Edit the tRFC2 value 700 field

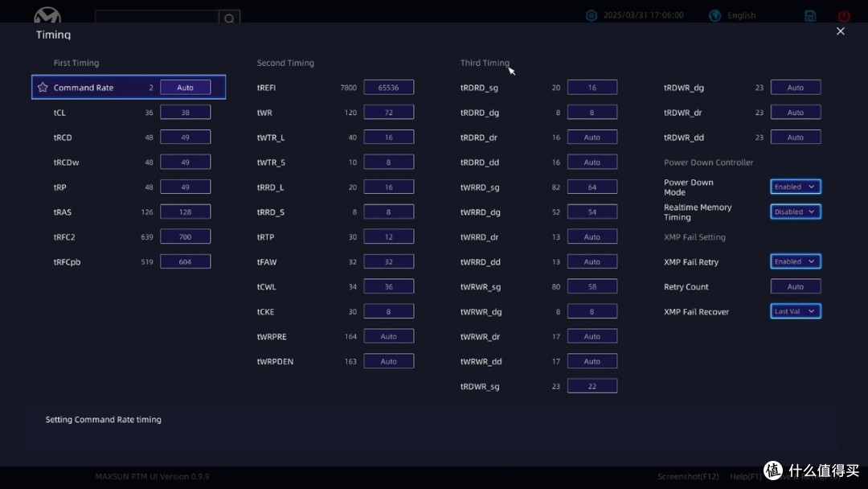coord(186,237)
